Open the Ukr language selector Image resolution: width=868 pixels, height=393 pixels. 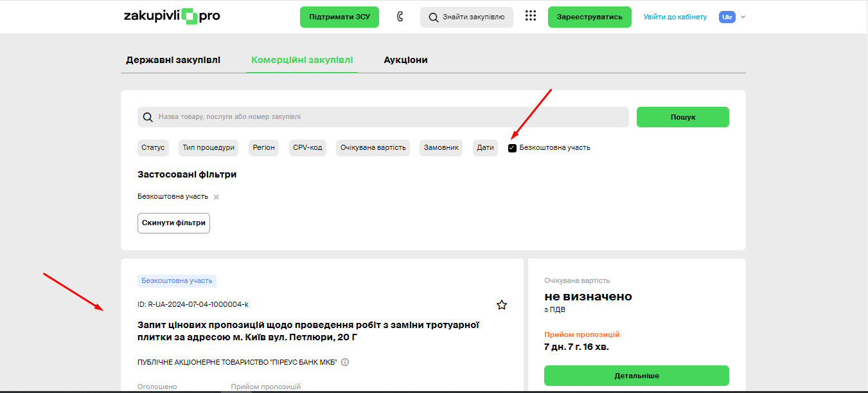coord(732,17)
